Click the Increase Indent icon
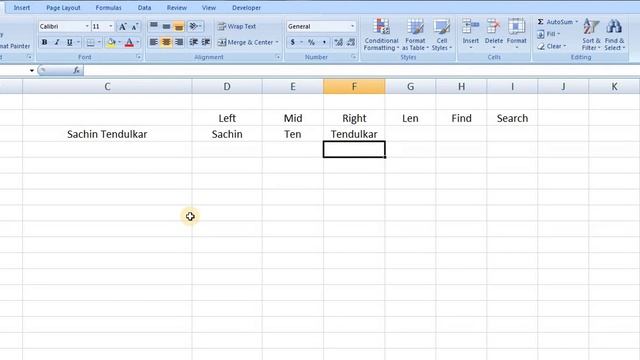The image size is (640, 360). pyautogui.click(x=206, y=42)
